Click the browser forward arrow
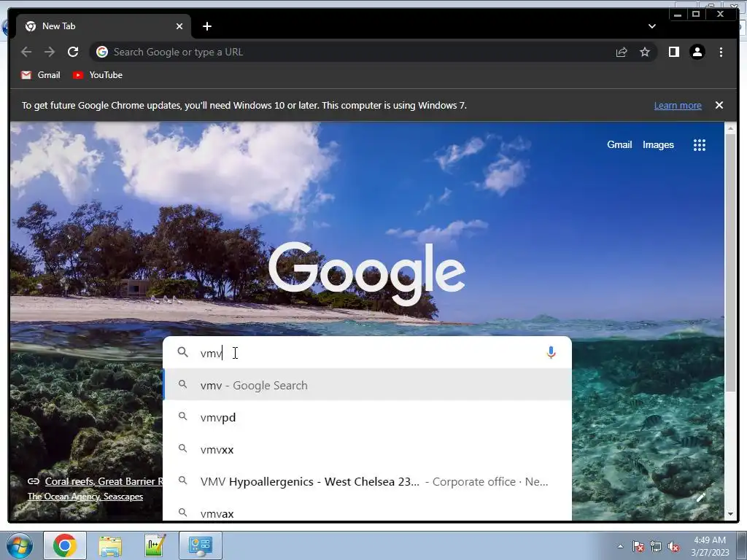Image resolution: width=747 pixels, height=560 pixels. pyautogui.click(x=50, y=52)
